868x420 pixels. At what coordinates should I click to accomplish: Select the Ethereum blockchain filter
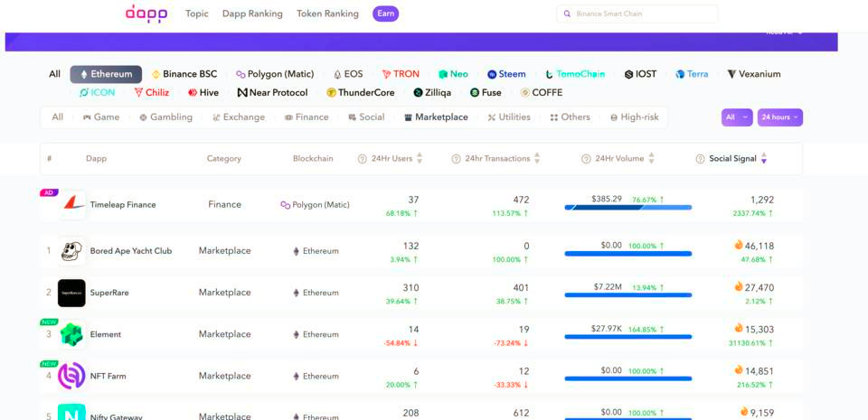(106, 74)
